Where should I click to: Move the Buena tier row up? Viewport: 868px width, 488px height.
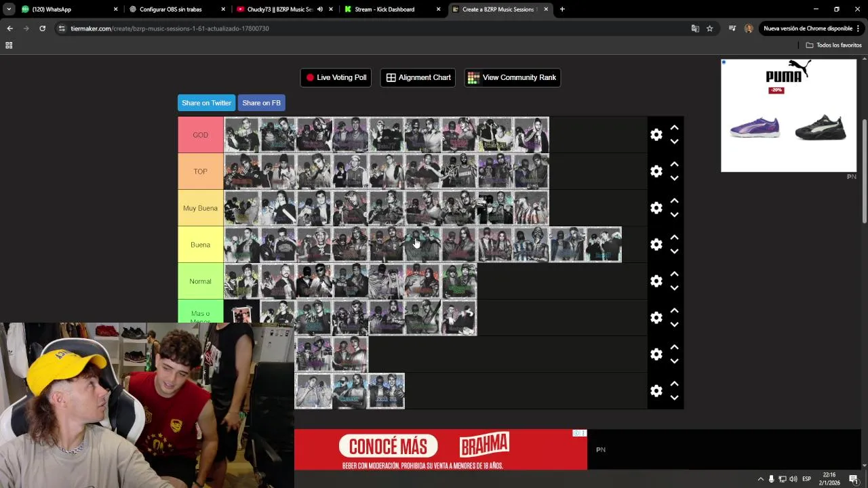point(674,237)
